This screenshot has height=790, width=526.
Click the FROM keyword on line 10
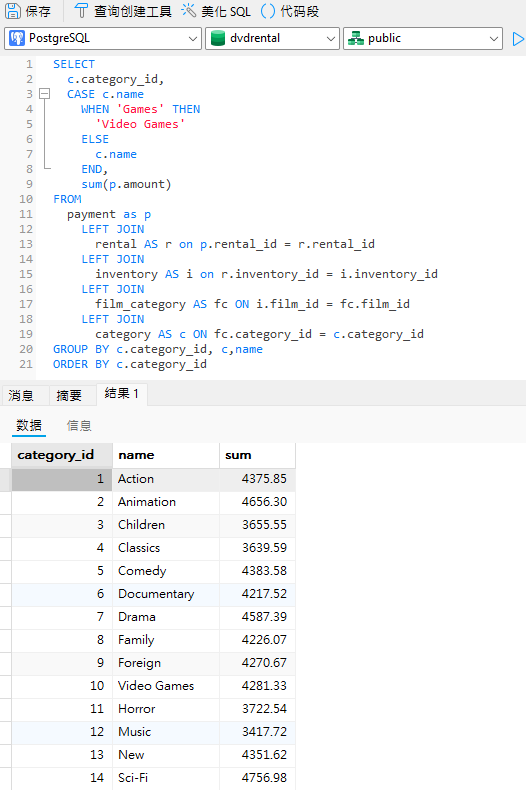[x=67, y=200]
